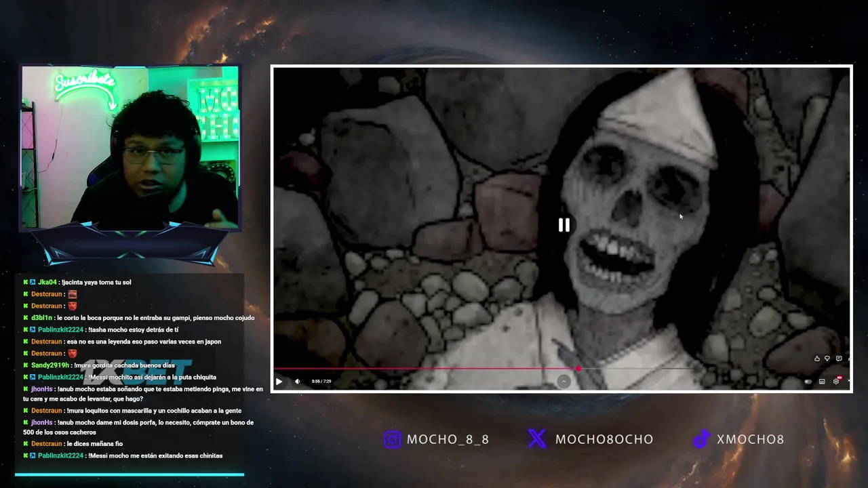Click the username Jka04 in chat
Screen dimensions: 868x488
pyautogui.click(x=47, y=282)
